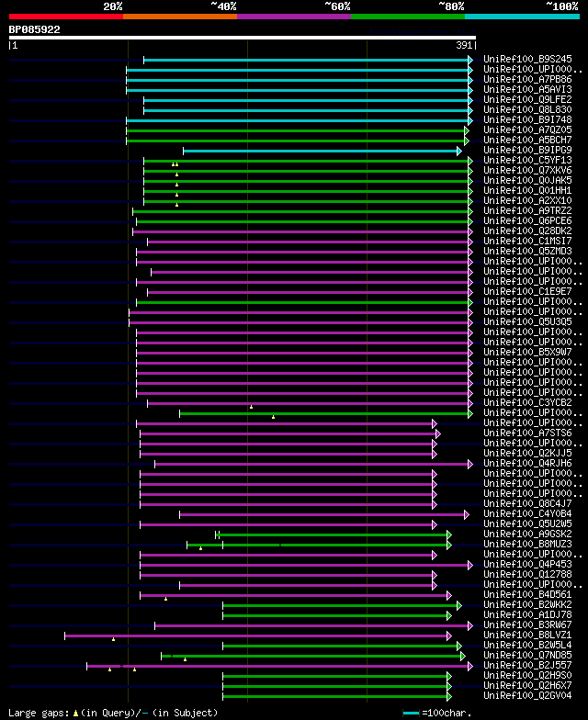
Task: Select the green alignment bar for A5BCH7
Action: coord(296,141)
